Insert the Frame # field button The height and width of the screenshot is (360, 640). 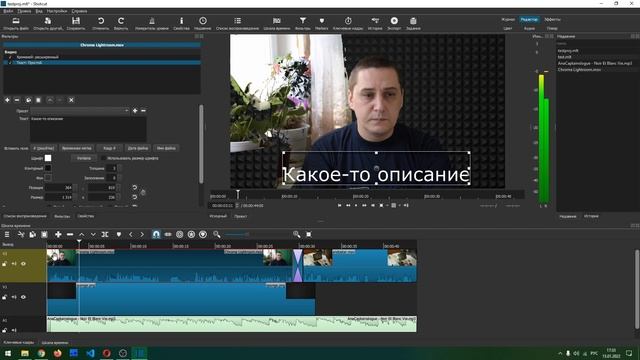coord(109,148)
